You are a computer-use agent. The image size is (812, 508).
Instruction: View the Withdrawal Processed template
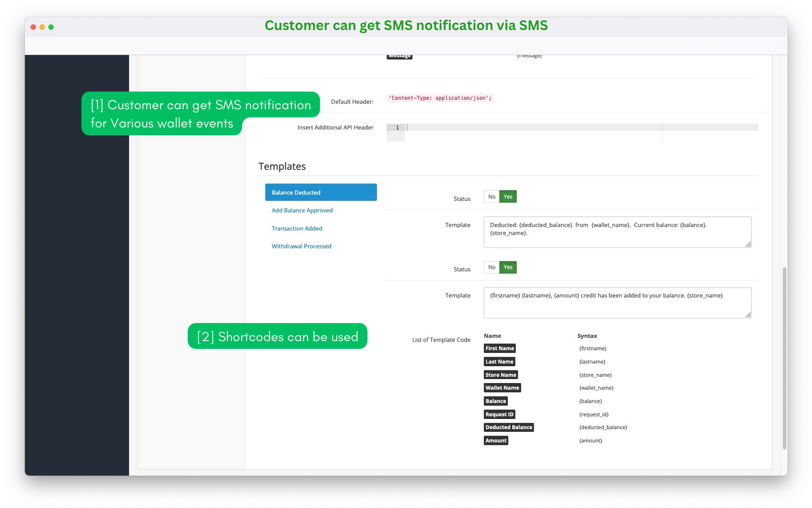pyautogui.click(x=301, y=246)
